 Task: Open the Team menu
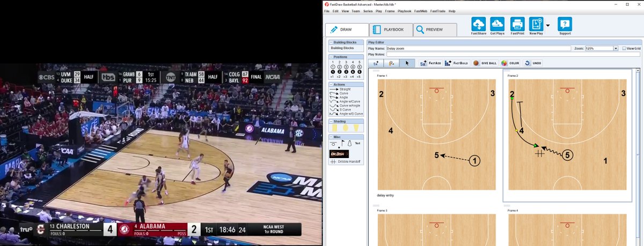coord(356,11)
